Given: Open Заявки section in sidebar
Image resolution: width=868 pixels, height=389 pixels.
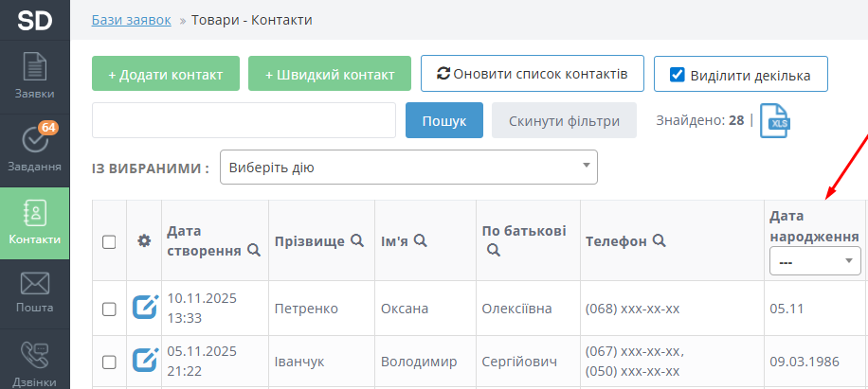Looking at the screenshot, I should (x=35, y=78).
